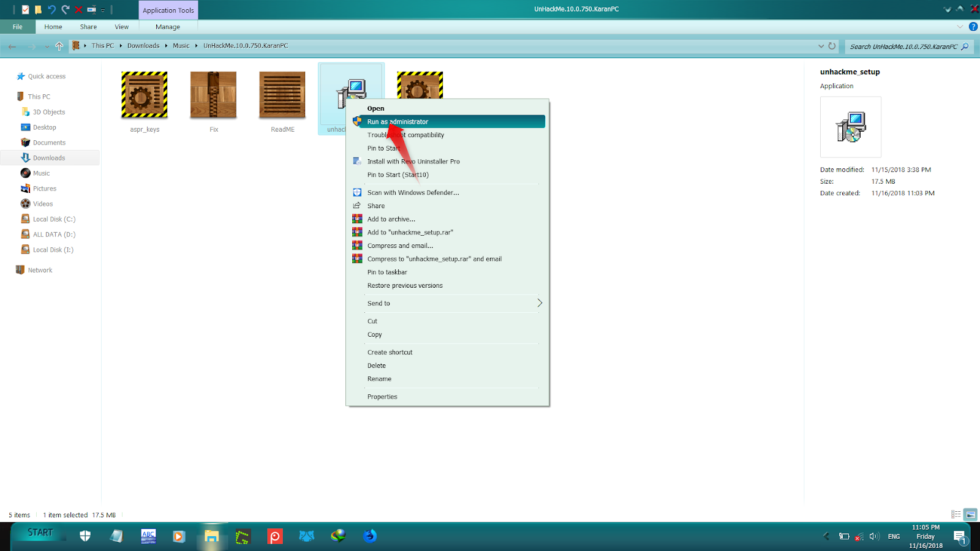
Task: Choose Run as administrator in context menu
Action: pyautogui.click(x=447, y=122)
